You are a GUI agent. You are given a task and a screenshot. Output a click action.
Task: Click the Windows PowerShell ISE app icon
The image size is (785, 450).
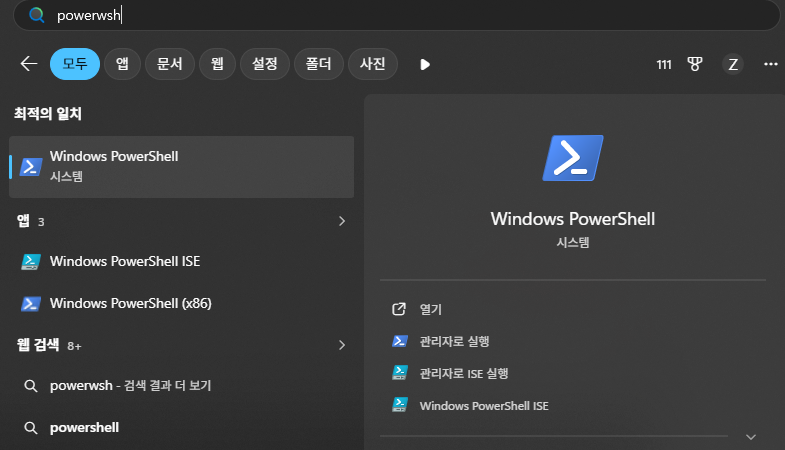pos(31,262)
